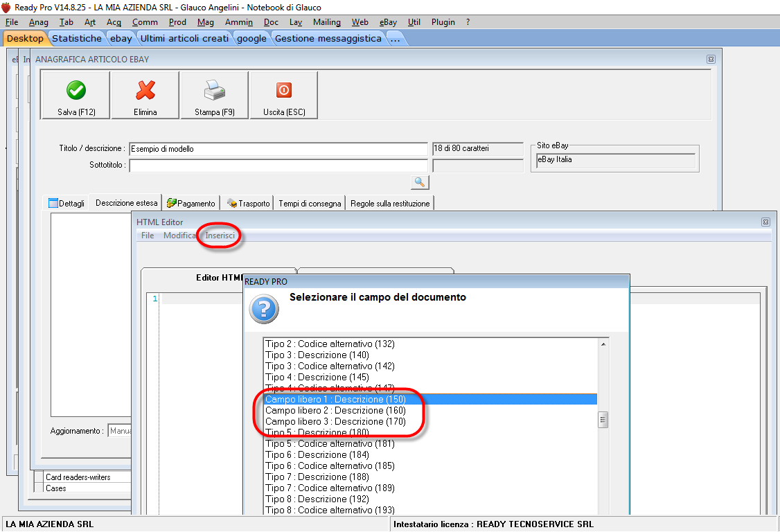Open the Lav menu
The image size is (780, 532).
[296, 22]
